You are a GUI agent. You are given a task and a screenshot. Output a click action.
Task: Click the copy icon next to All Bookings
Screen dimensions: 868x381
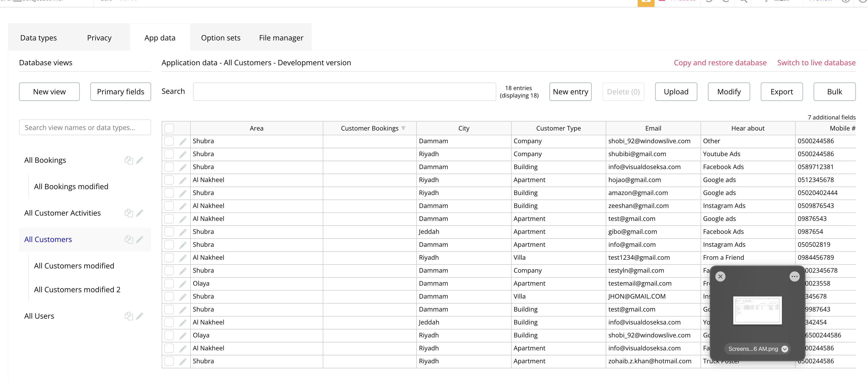(x=129, y=160)
